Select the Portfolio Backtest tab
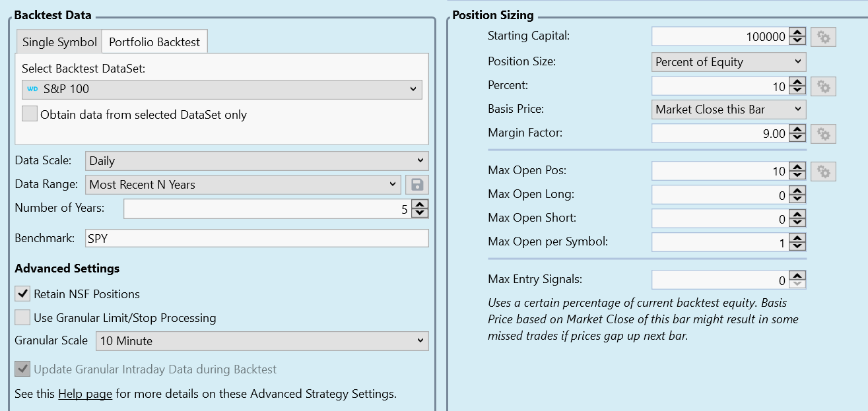Screen dimensions: 868x411 (154, 42)
